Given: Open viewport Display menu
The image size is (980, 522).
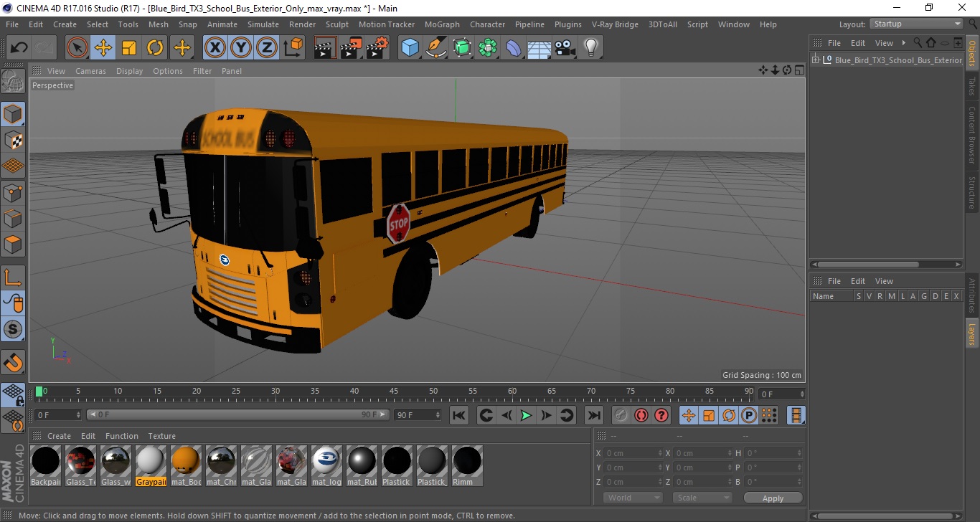Looking at the screenshot, I should coord(129,71).
